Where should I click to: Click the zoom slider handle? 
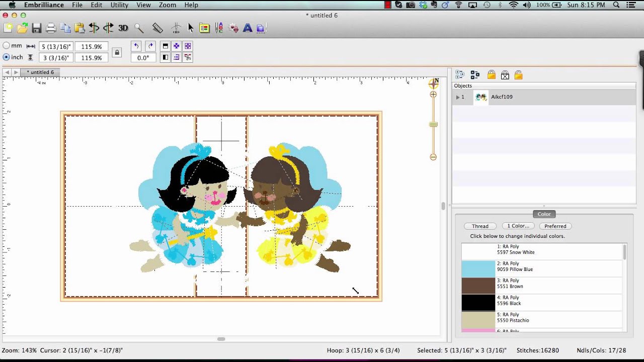tap(433, 124)
